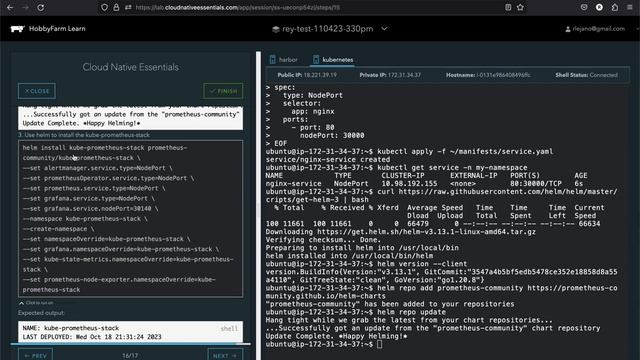Click 'helm installed into /usr/local/bin/helm' terminal line
640x360 pixels.
coord(349,256)
